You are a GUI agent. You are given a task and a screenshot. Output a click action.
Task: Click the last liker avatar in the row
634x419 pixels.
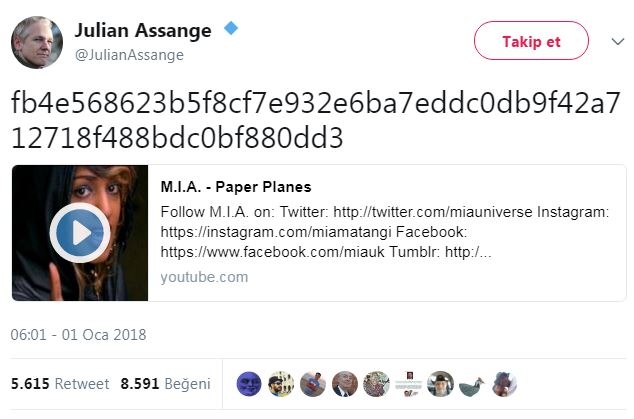tap(503, 383)
